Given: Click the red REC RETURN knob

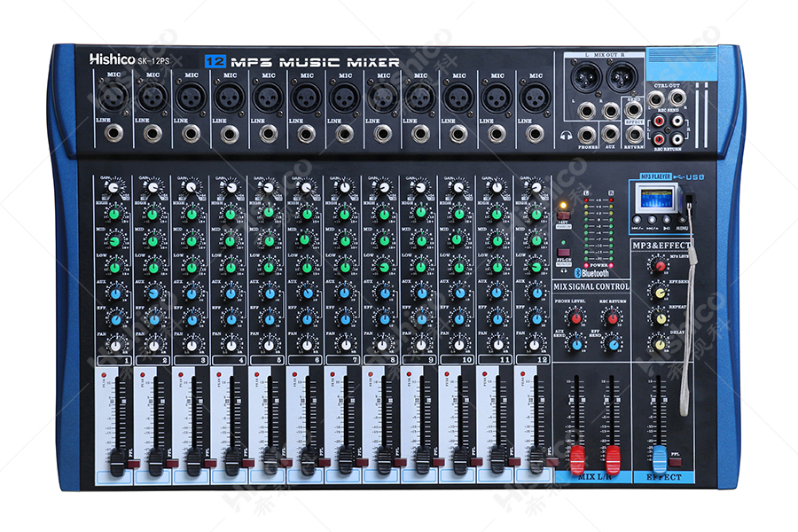Looking at the screenshot, I should (x=612, y=318).
